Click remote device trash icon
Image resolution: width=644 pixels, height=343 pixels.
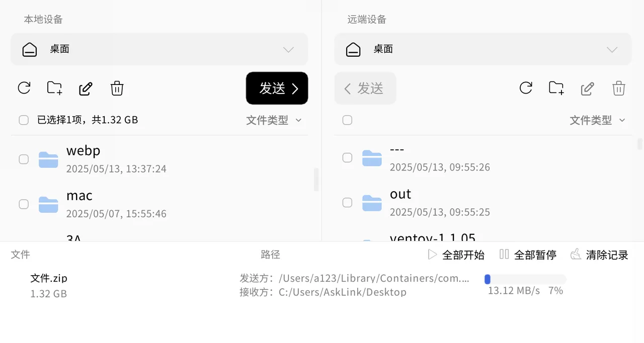(x=619, y=89)
